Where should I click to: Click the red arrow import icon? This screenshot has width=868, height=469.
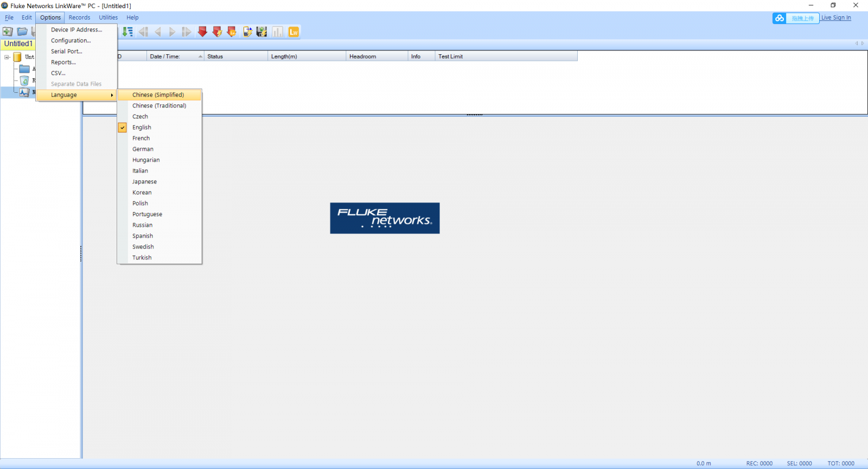tap(202, 32)
